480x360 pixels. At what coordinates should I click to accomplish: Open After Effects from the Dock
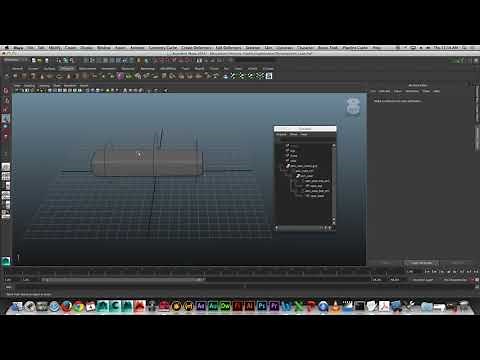coord(201,306)
